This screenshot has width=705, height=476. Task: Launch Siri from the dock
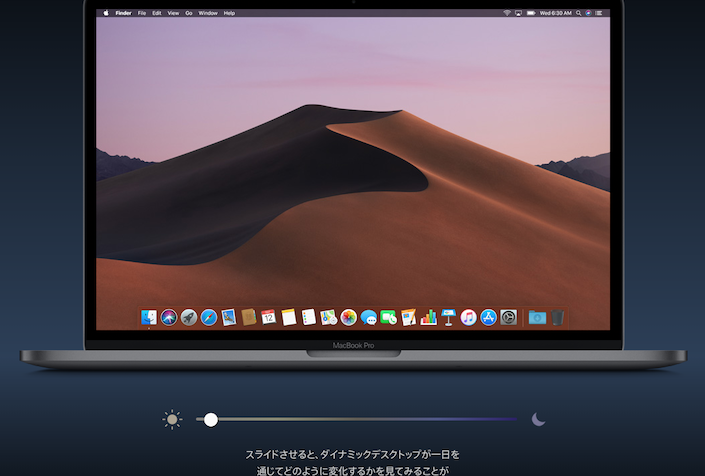click(x=169, y=317)
